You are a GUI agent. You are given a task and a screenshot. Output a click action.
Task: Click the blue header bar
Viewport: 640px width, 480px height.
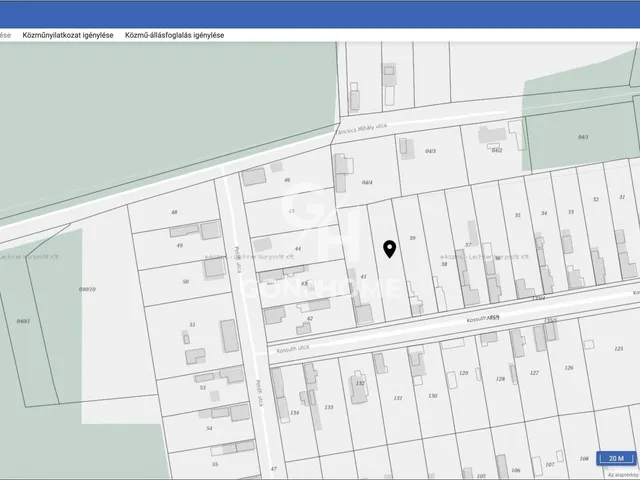[x=320, y=12]
